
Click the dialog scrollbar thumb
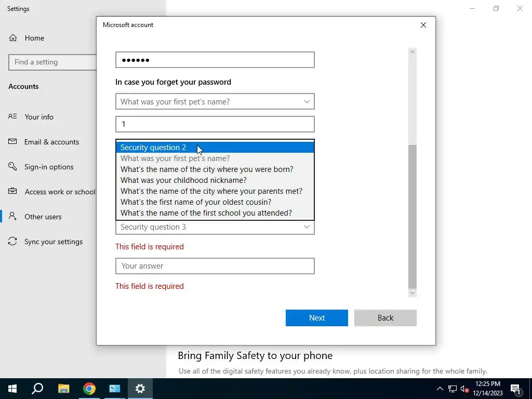(x=412, y=217)
